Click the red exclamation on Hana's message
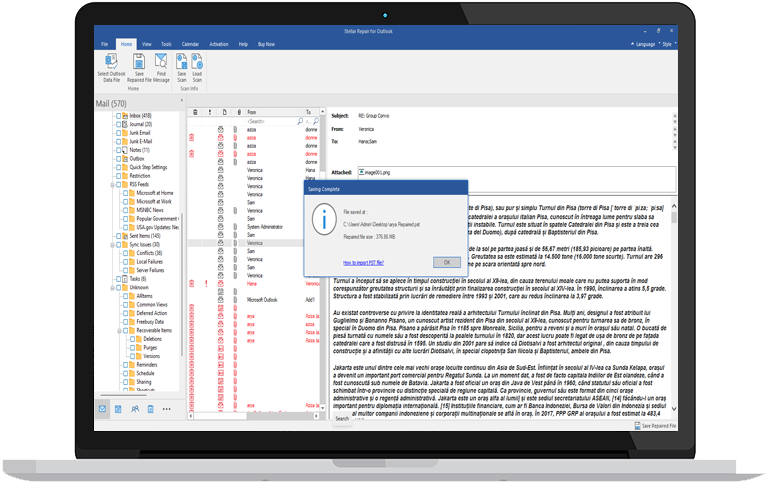Viewport: 772px width, 488px height. click(x=206, y=284)
